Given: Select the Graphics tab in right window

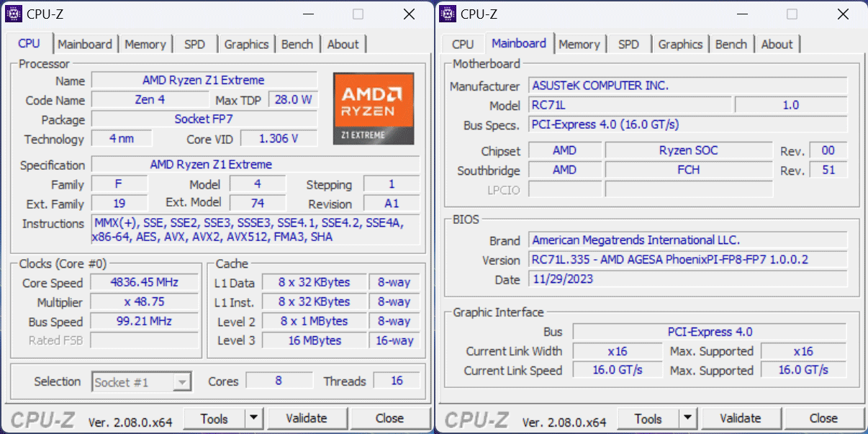Looking at the screenshot, I should coord(679,44).
